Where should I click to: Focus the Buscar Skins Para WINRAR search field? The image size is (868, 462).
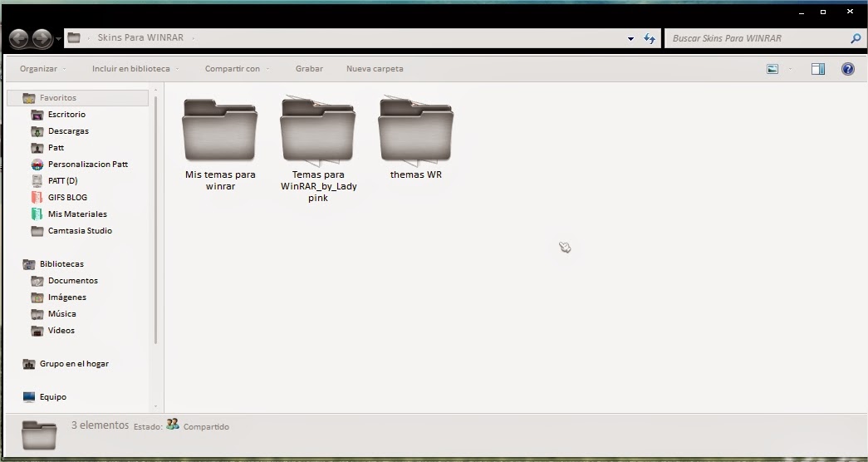pyautogui.click(x=758, y=38)
